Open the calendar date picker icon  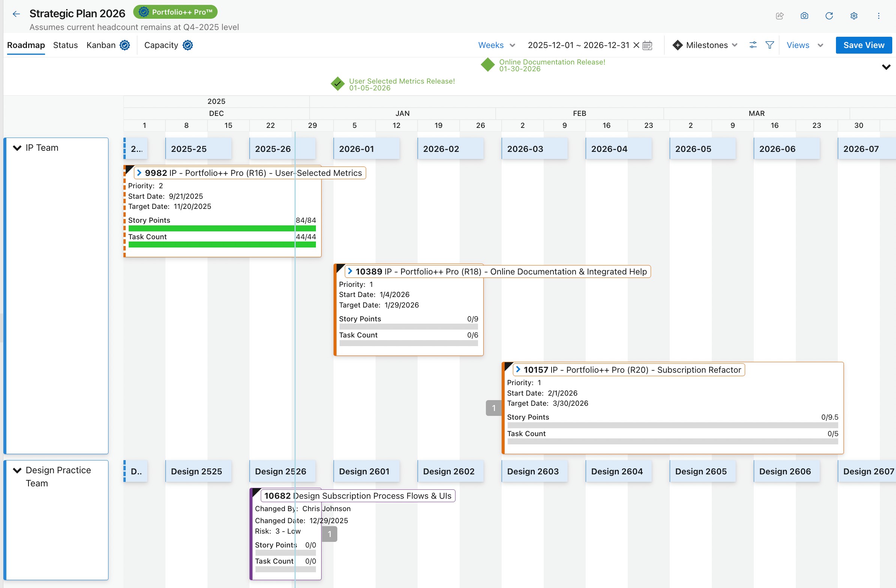point(647,45)
